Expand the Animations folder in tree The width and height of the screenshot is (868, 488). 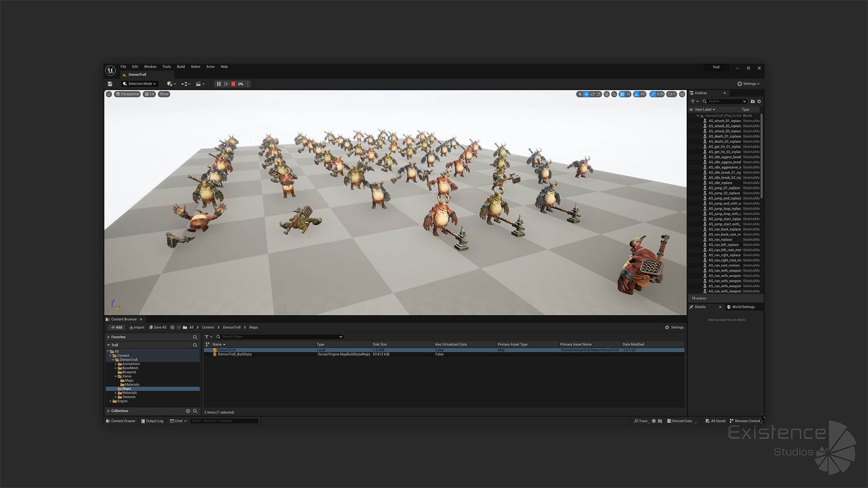(116, 364)
